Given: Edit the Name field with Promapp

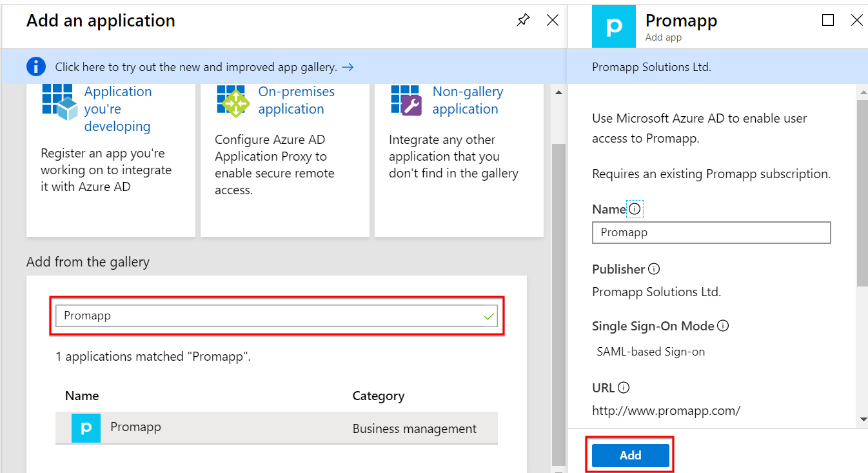Looking at the screenshot, I should tap(711, 232).
